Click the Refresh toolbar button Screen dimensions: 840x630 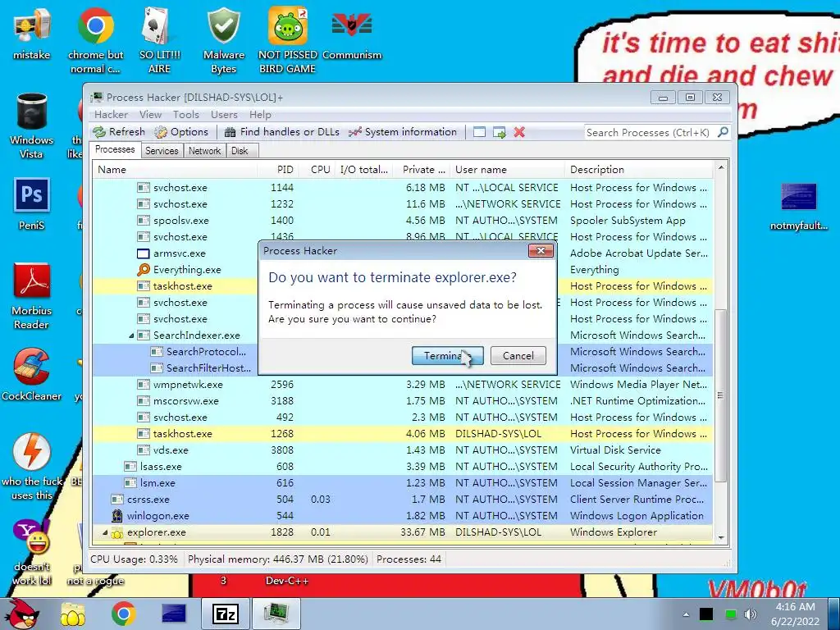tap(119, 132)
